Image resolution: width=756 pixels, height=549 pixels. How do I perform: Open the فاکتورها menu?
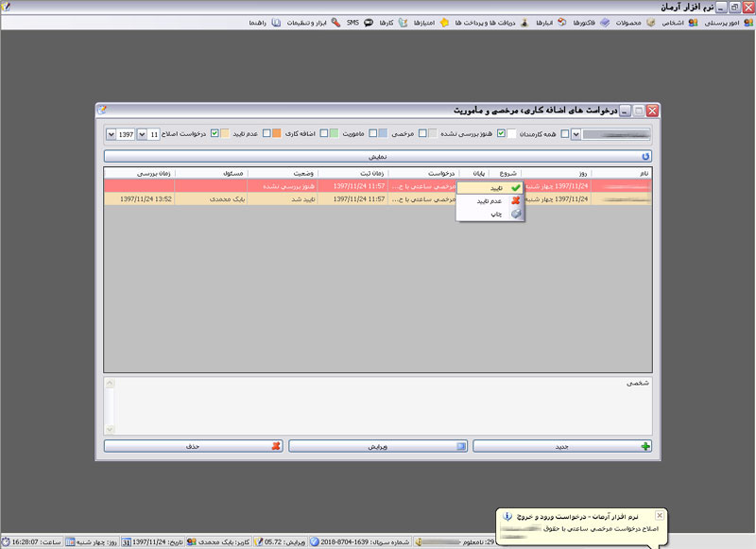click(x=584, y=23)
